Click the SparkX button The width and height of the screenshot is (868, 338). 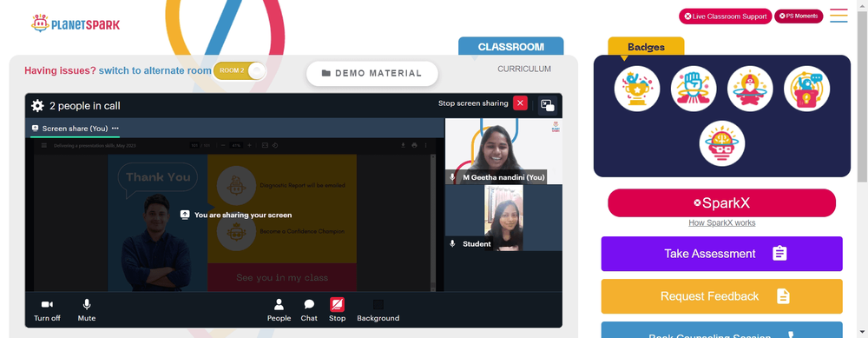(x=722, y=202)
